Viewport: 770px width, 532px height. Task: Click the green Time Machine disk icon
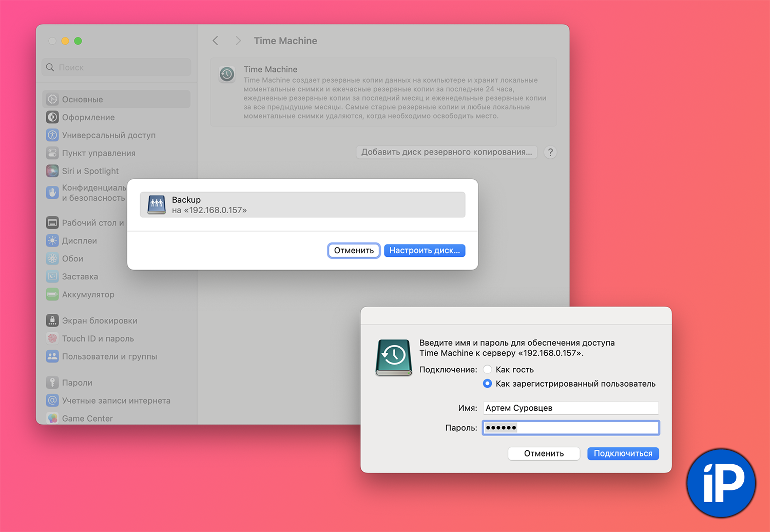click(394, 357)
